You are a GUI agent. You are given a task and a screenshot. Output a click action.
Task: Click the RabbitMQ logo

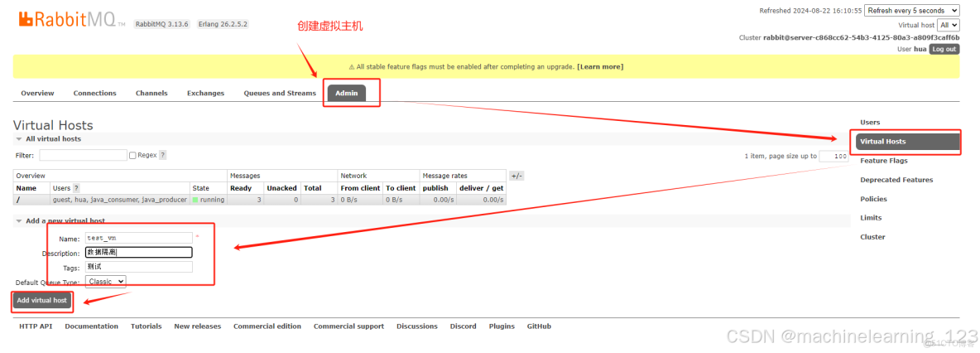pos(72,19)
